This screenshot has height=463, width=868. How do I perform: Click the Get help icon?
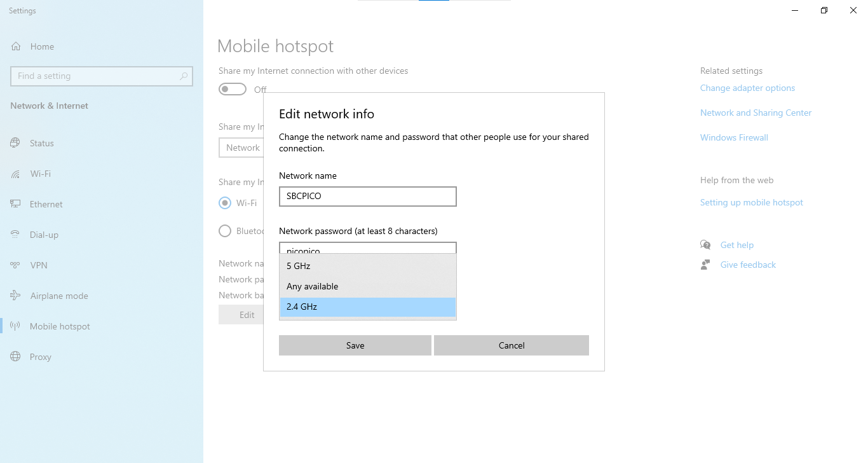[705, 244]
